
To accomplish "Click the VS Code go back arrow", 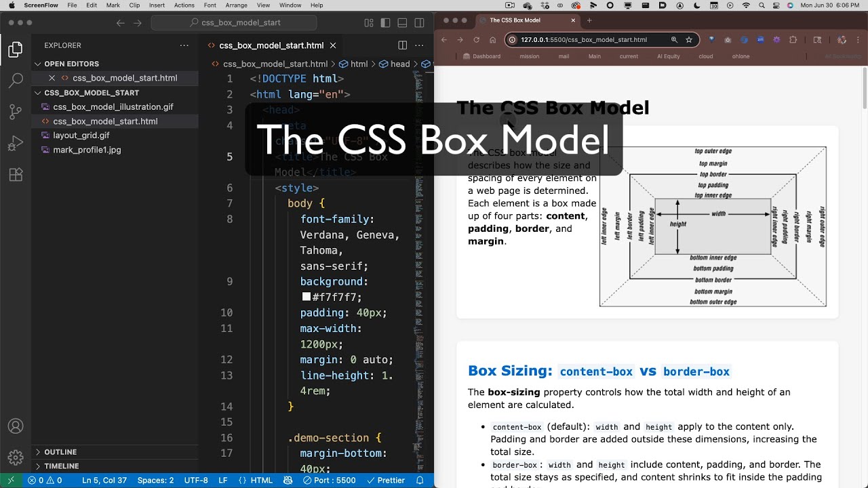I will (121, 22).
